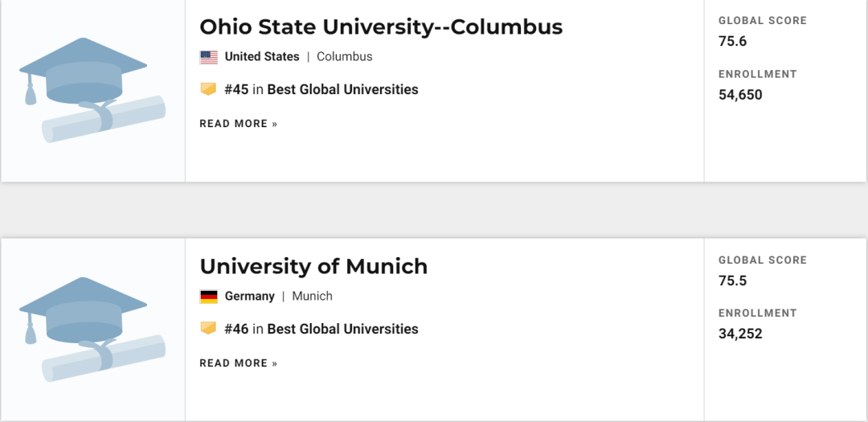Click the 75.5 global score value
Screen dimensions: 868x422
pyautogui.click(x=732, y=281)
